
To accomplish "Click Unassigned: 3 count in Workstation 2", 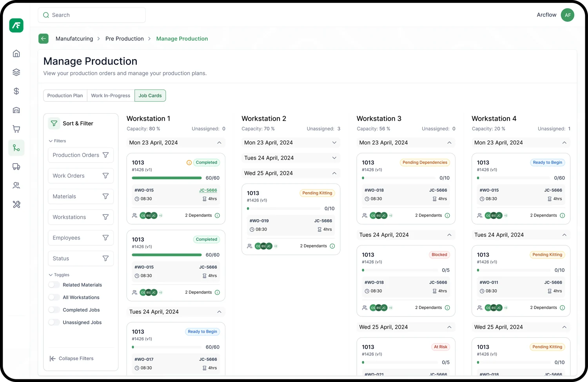I will pos(323,129).
